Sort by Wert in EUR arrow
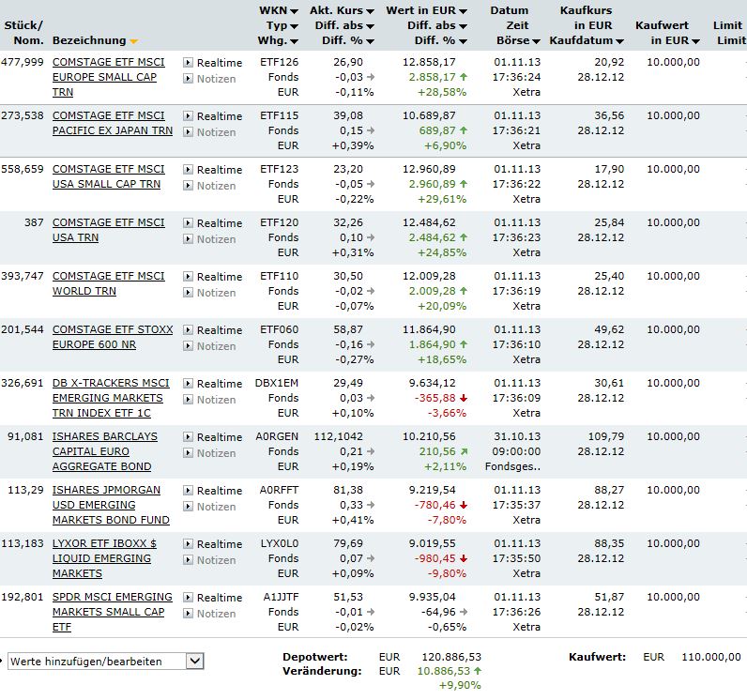 (463, 11)
